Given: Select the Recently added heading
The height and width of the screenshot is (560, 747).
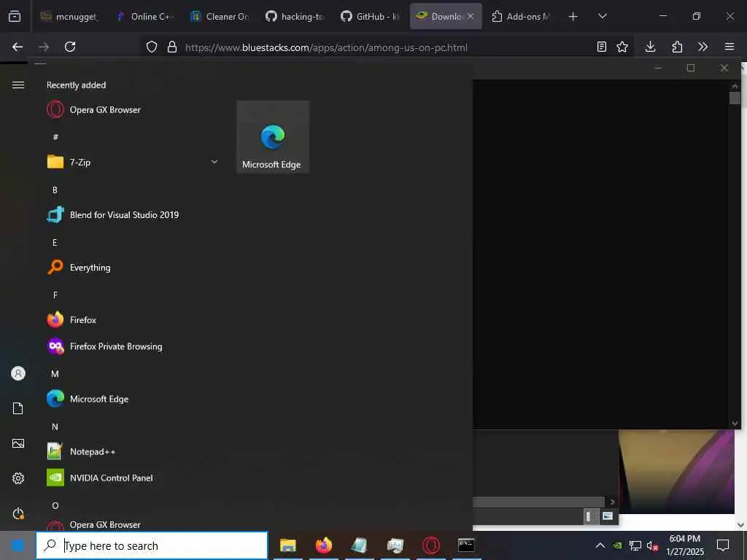Looking at the screenshot, I should tap(76, 85).
